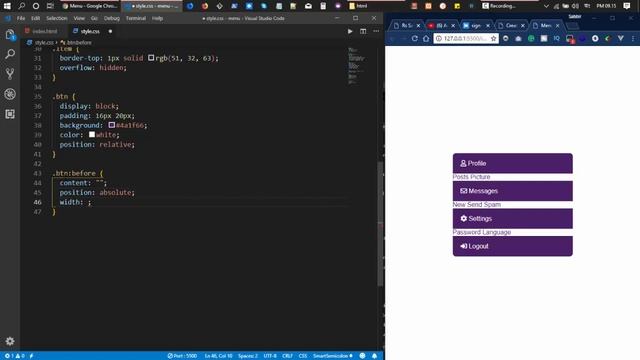Click the IQ extension icon in Chrome
This screenshot has height=360, width=640.
click(557, 38)
